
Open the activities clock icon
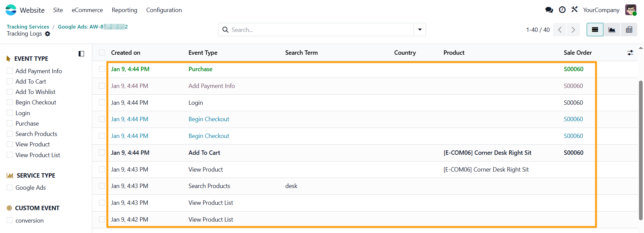[562, 10]
